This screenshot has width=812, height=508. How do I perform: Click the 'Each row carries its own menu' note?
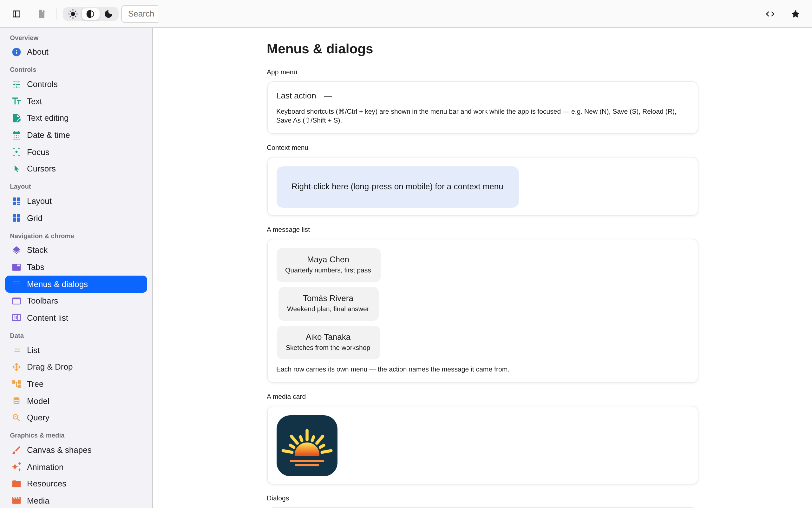[393, 369]
